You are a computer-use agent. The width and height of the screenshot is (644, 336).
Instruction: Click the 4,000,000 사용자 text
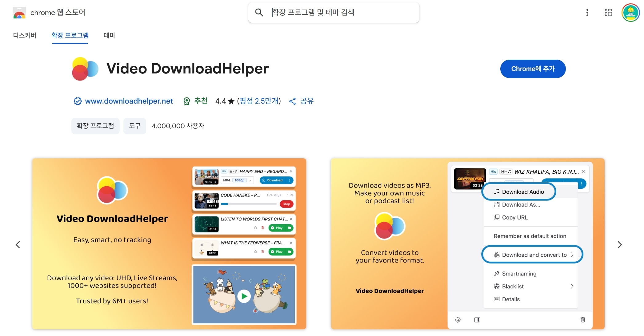click(x=178, y=126)
